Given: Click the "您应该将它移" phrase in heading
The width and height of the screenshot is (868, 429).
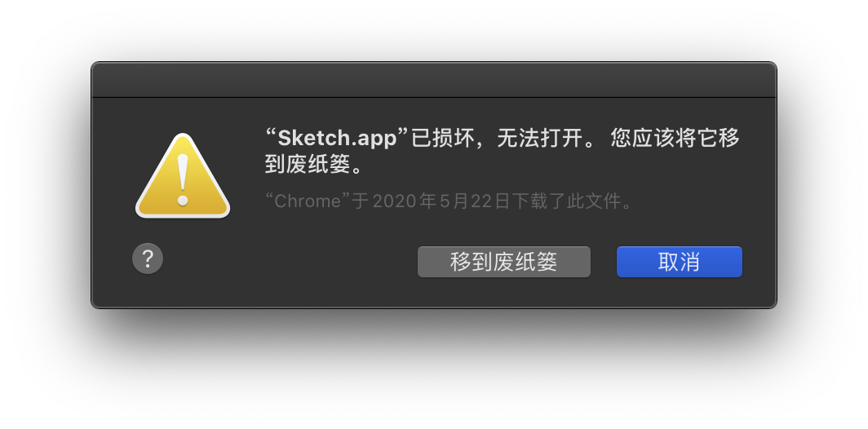Looking at the screenshot, I should pos(675,138).
